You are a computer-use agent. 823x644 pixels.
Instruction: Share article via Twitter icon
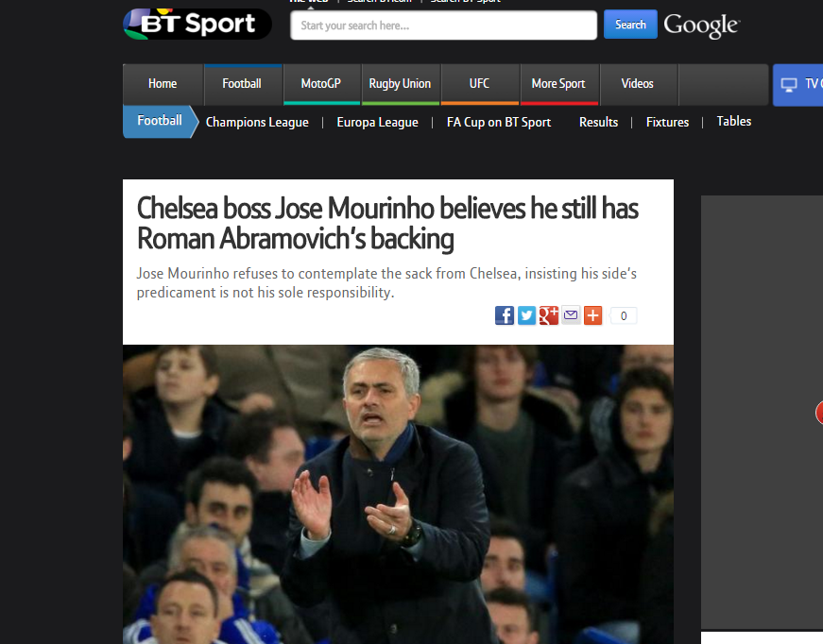coord(526,315)
